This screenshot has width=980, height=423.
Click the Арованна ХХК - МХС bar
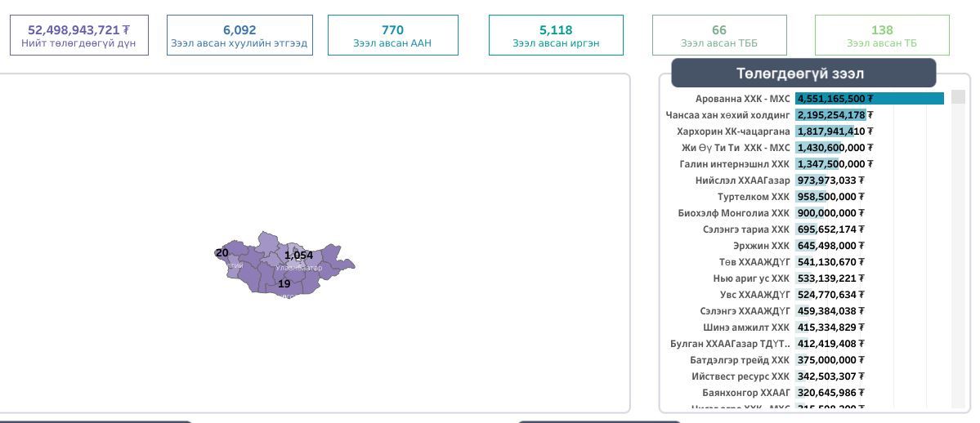point(869,99)
